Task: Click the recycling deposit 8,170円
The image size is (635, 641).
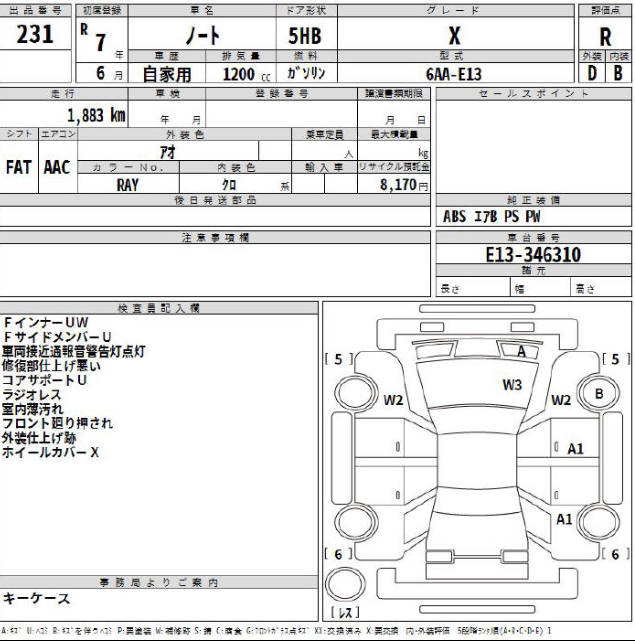Action: [400, 185]
